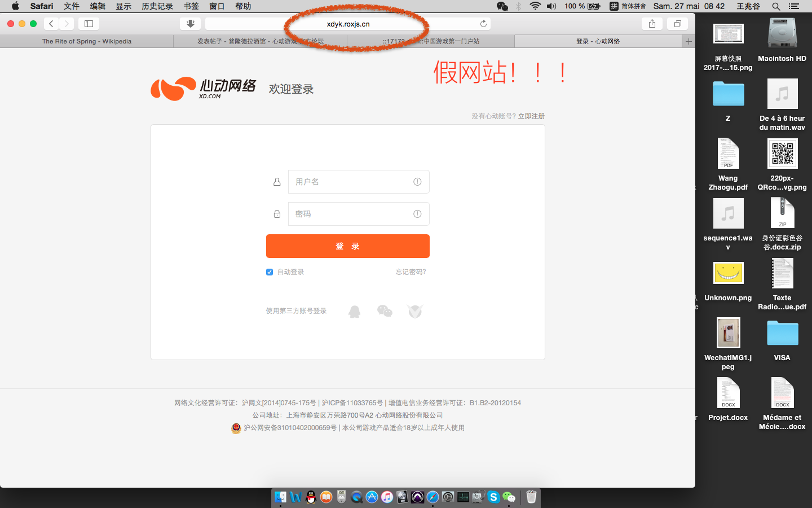Open the 书签 menu
Viewport: 812px width, 508px height.
[191, 6]
